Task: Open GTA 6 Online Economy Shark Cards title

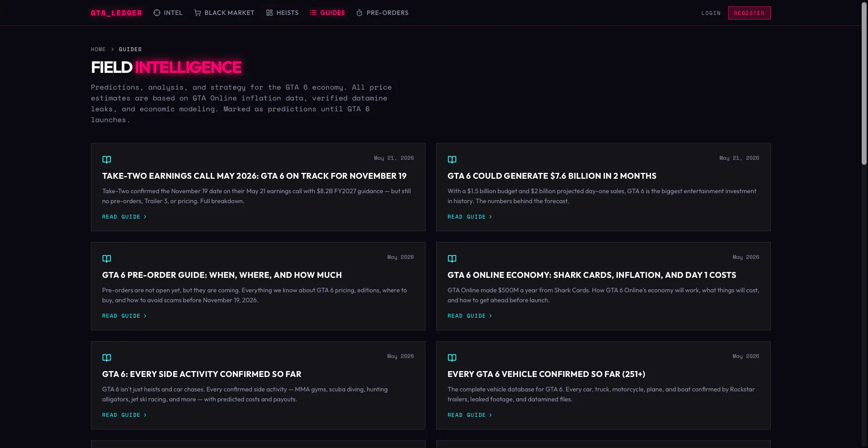Action: click(592, 275)
